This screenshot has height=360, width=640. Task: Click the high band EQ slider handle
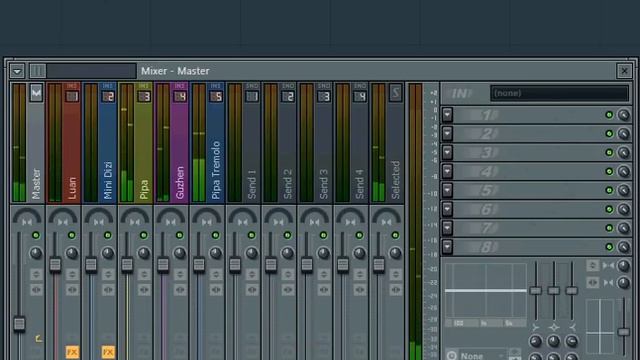[x=571, y=291]
